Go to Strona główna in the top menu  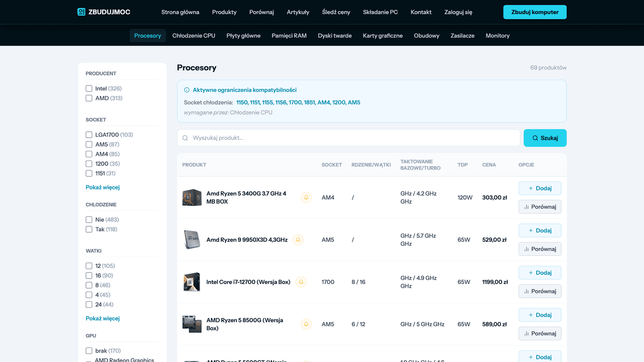pyautogui.click(x=180, y=12)
